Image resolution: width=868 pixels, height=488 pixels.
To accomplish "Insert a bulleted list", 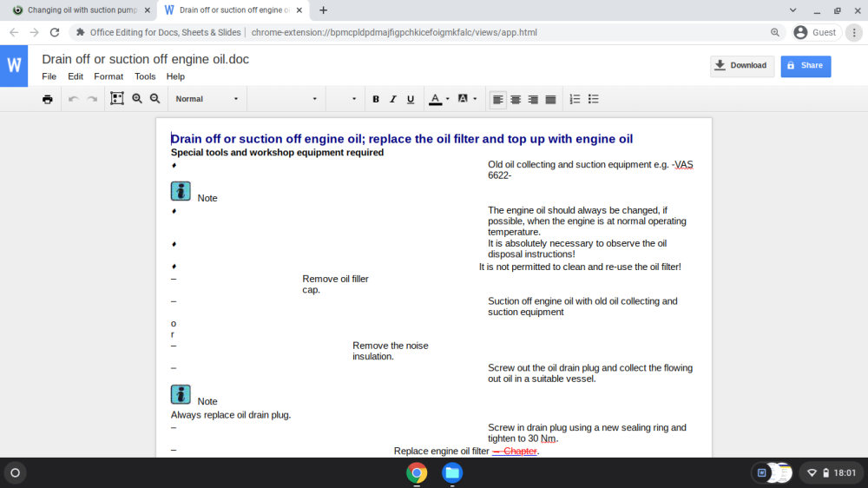I will coord(594,99).
